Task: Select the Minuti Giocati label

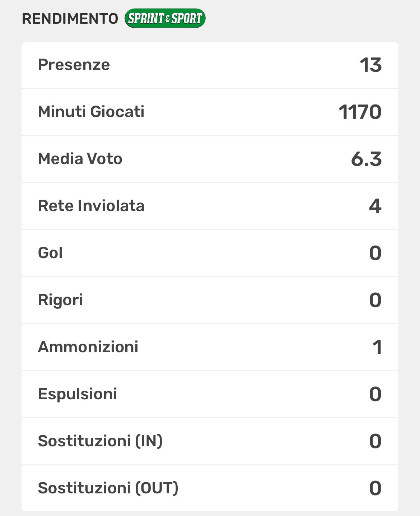Action: pos(91,112)
